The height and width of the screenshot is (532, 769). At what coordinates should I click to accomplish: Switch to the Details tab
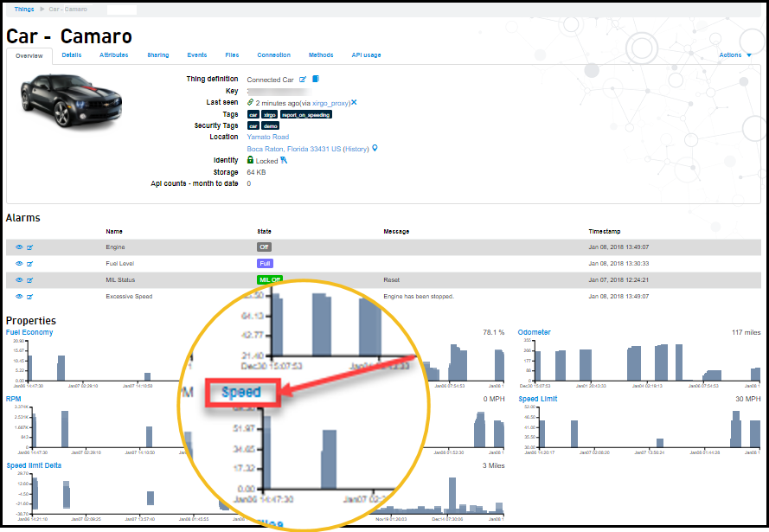coord(72,54)
